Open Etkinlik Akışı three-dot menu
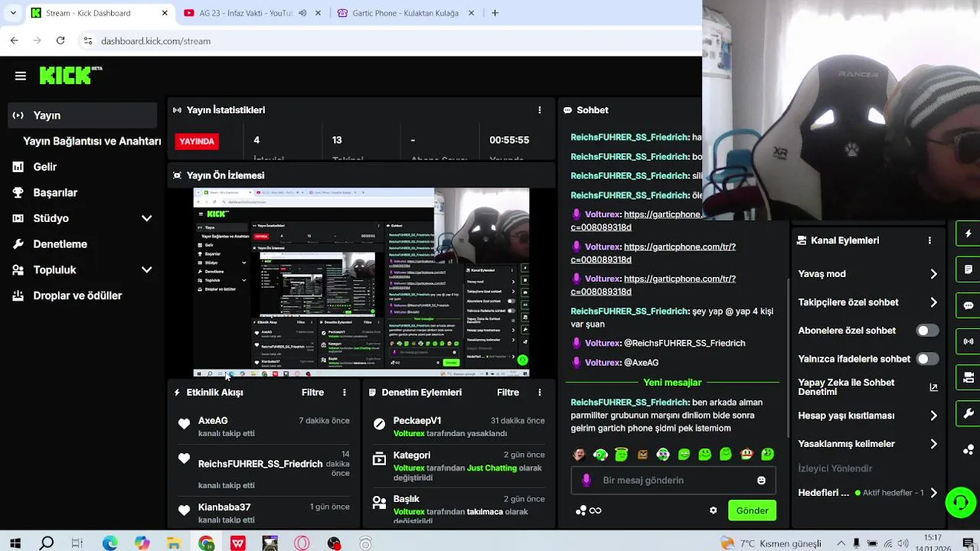This screenshot has width=980, height=551. 345,393
